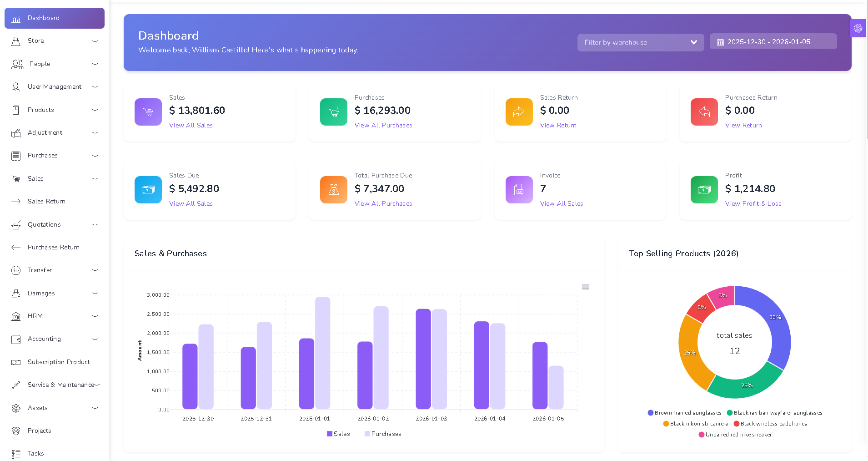The image size is (868, 461).
Task: Click the green Profit money icon
Action: pyautogui.click(x=704, y=190)
